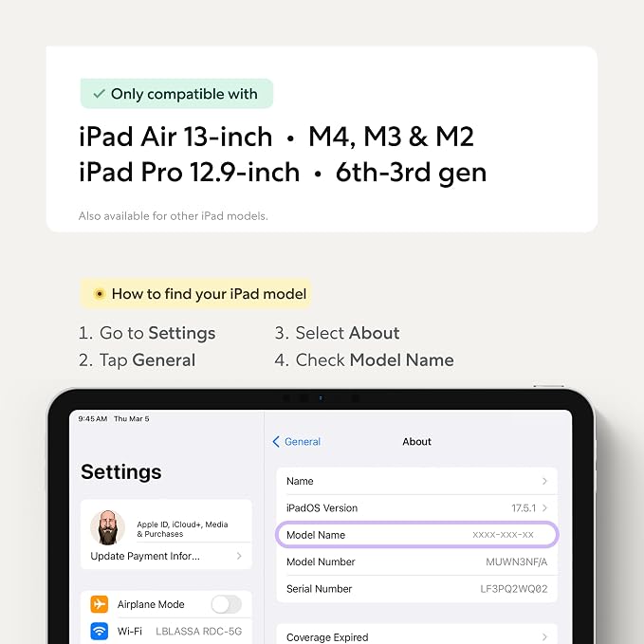Viewport: 644px width, 644px height.
Task: Click the 'Check Model Name' step
Action: pos(364,360)
